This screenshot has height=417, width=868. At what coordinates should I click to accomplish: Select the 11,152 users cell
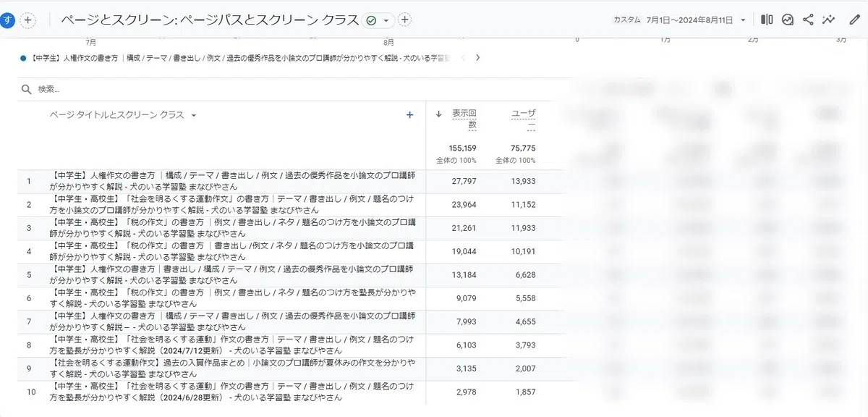click(523, 204)
